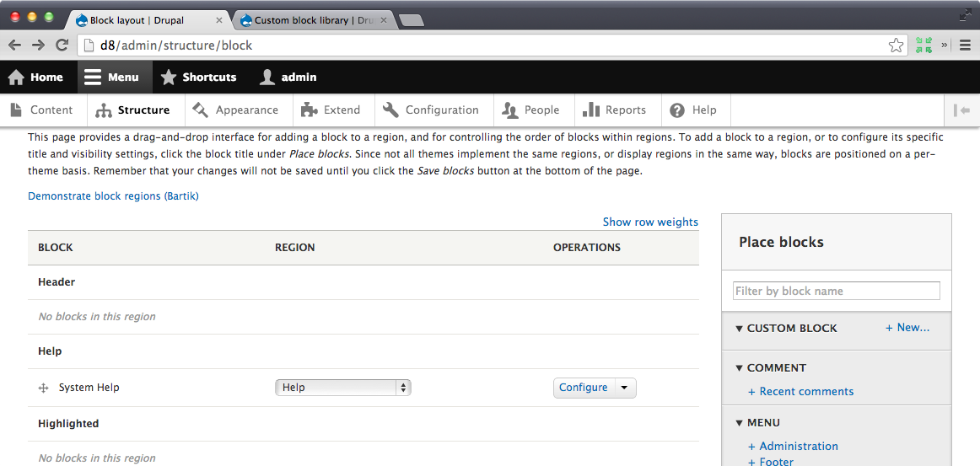Screen dimensions: 980x466
Task: Place the Administration menu block
Action: pos(793,446)
